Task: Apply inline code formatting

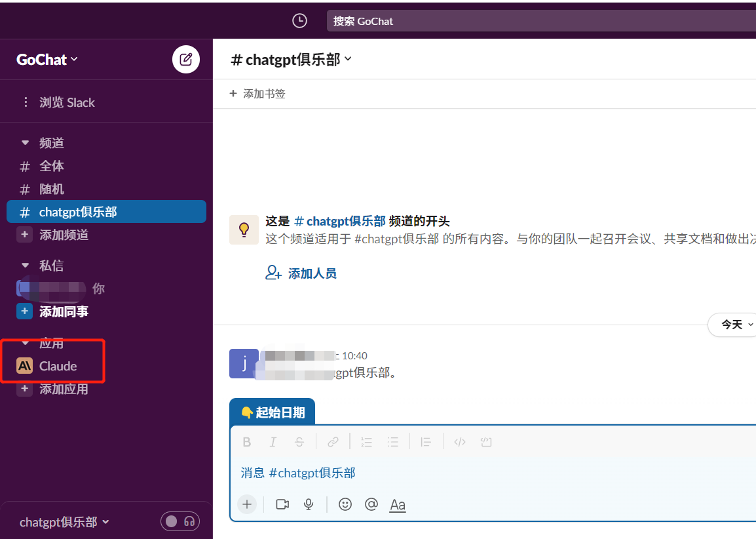Action: [460, 442]
